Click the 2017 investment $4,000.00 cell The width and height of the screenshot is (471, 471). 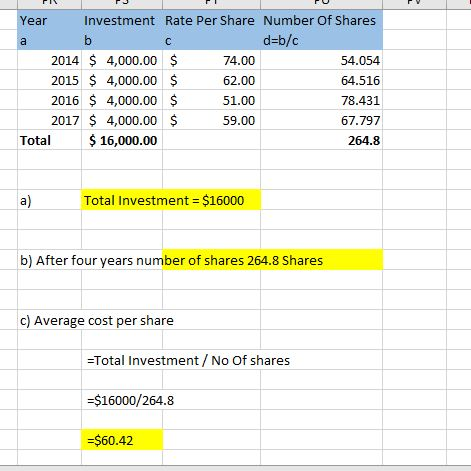122,120
